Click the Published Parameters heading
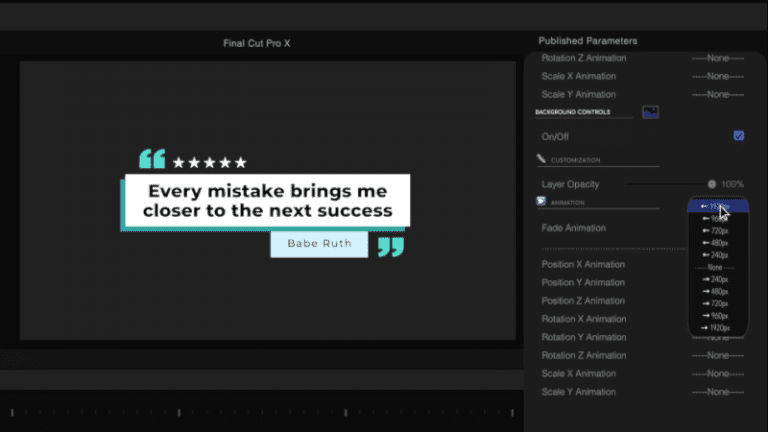The image size is (768, 432). coord(588,41)
